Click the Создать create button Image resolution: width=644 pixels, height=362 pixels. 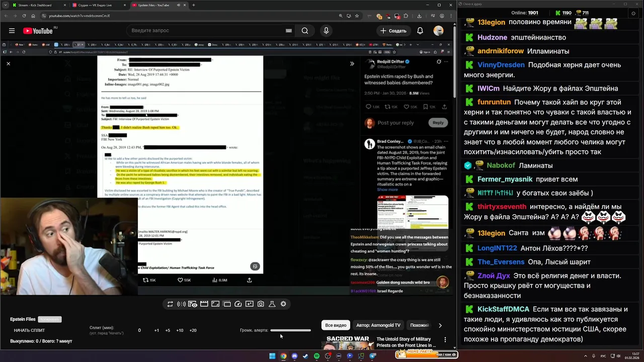[x=393, y=31]
